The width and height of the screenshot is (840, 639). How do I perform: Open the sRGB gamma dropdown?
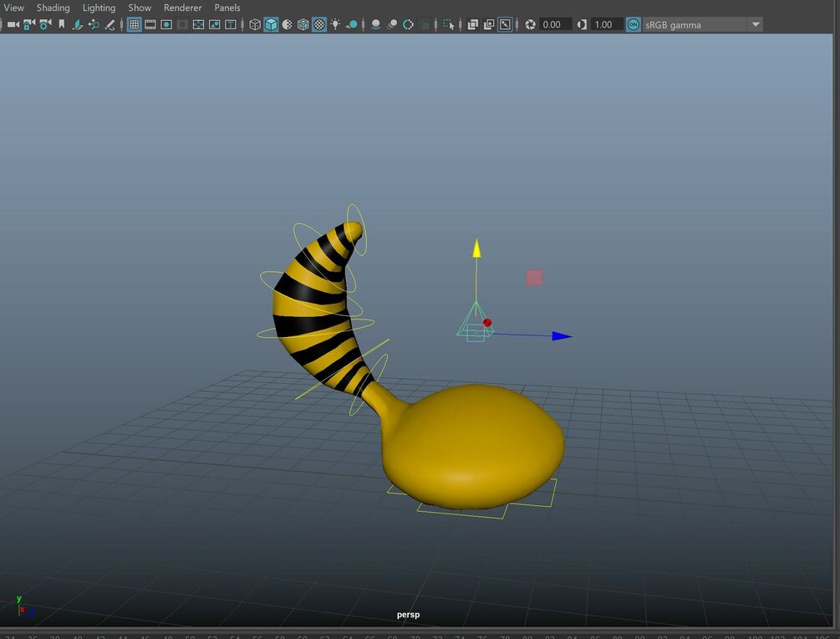coord(702,24)
